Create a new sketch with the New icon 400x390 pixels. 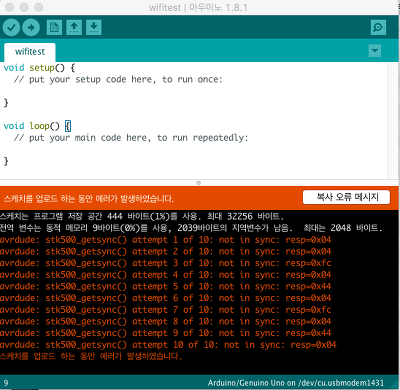(x=54, y=27)
